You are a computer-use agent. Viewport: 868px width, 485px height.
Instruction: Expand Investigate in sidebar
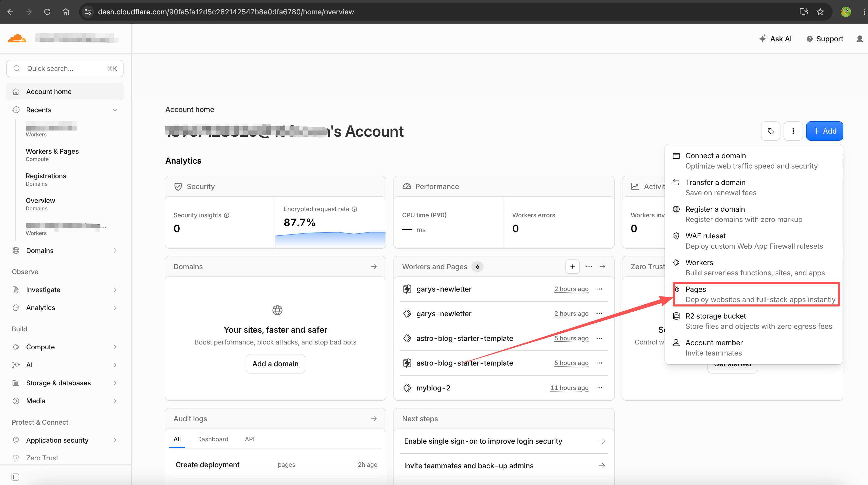point(115,290)
